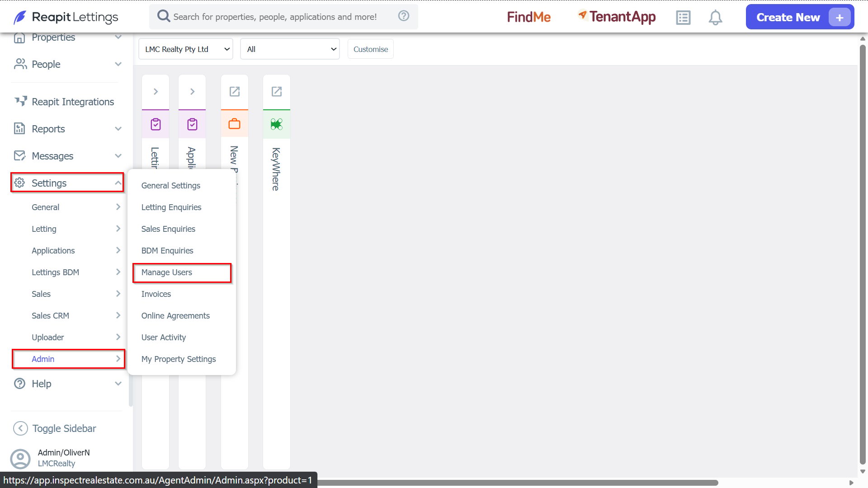Click the user profile avatar icon

pyautogui.click(x=20, y=458)
